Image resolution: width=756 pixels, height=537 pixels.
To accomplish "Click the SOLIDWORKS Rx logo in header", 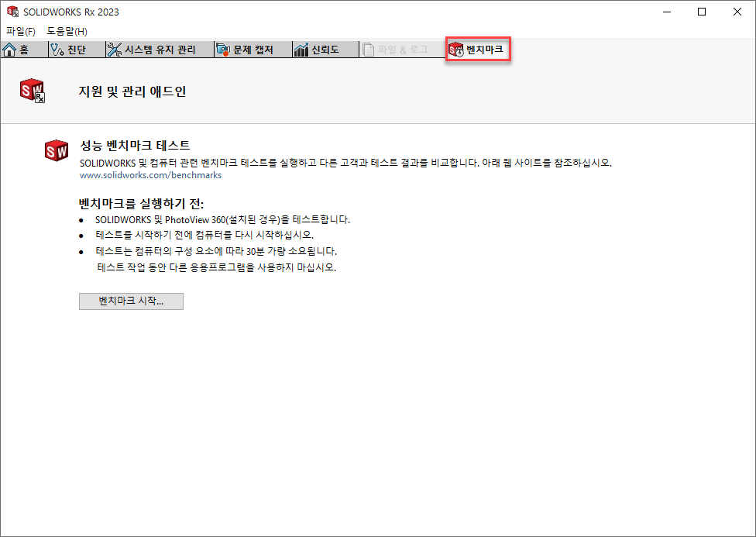I will click(33, 91).
